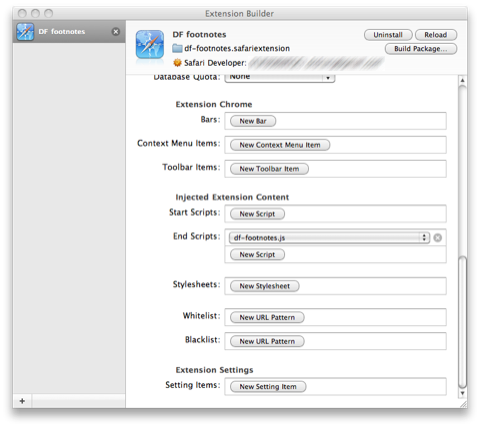Click New Script under End Scripts
This screenshot has height=427, width=480.
click(257, 255)
